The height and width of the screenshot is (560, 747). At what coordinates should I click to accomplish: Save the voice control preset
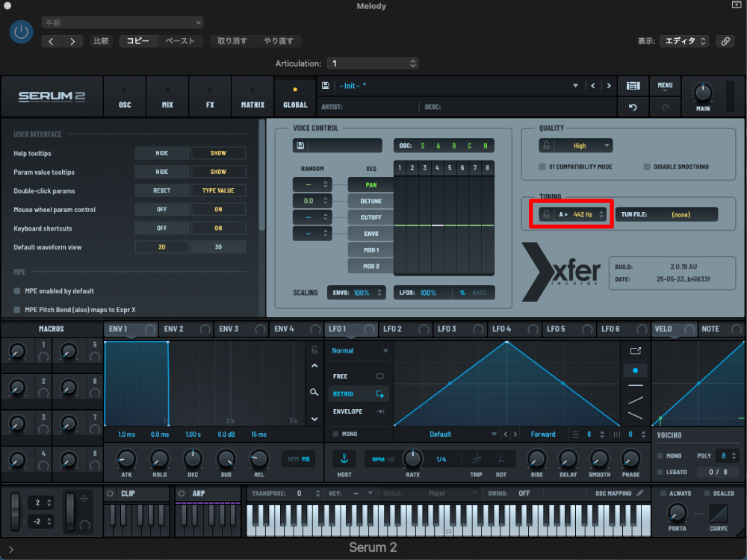point(300,146)
